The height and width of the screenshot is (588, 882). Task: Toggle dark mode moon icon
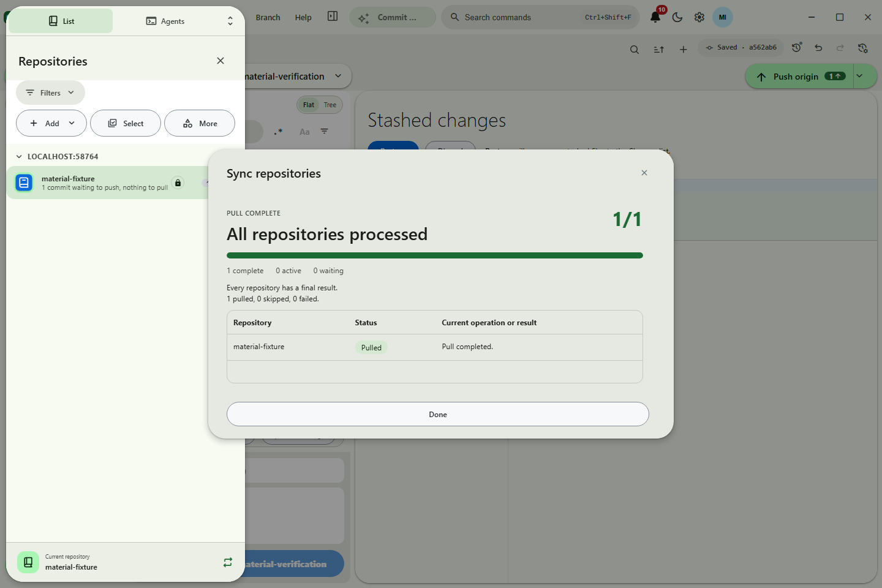pyautogui.click(x=677, y=17)
